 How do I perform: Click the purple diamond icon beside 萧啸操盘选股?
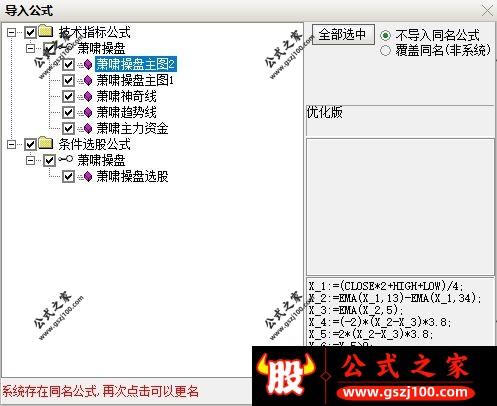88,176
